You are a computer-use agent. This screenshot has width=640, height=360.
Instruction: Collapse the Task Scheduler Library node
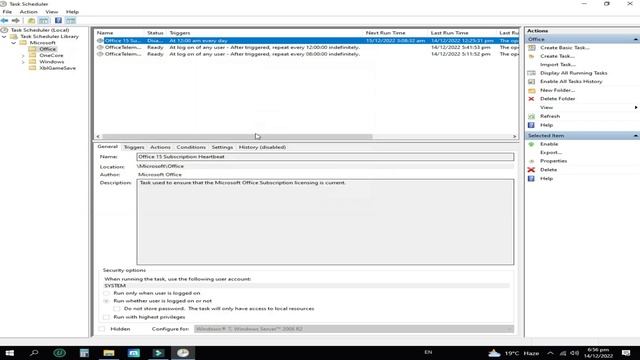coord(4,36)
